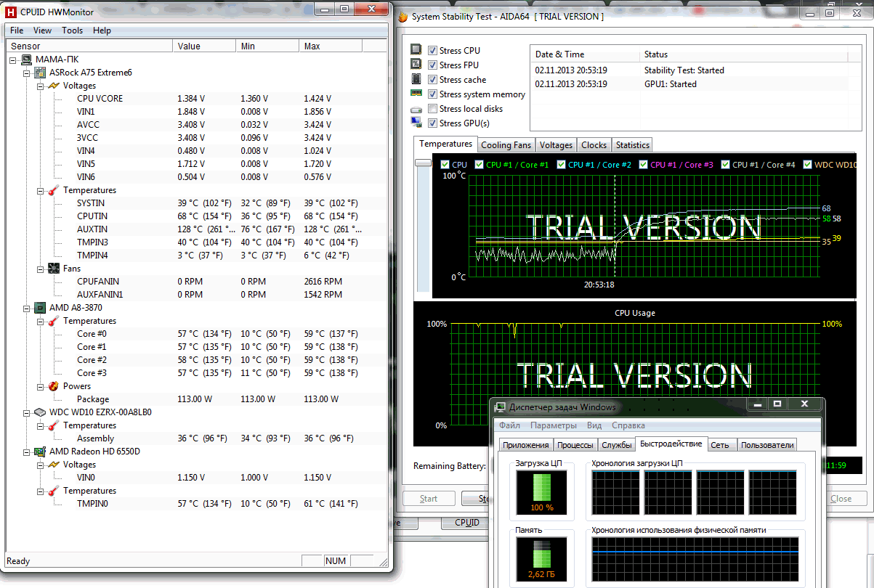Toggle CPU #1 / Core #1 graph checkbox
Viewport: 874px width, 588px height.
click(x=479, y=165)
